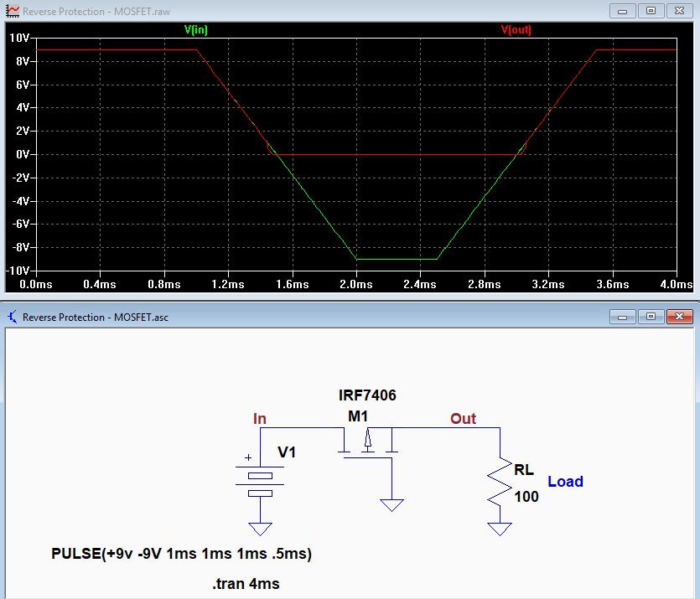700x599 pixels.
Task: Minimize the MOSFET.raw plot window
Action: coord(622,11)
